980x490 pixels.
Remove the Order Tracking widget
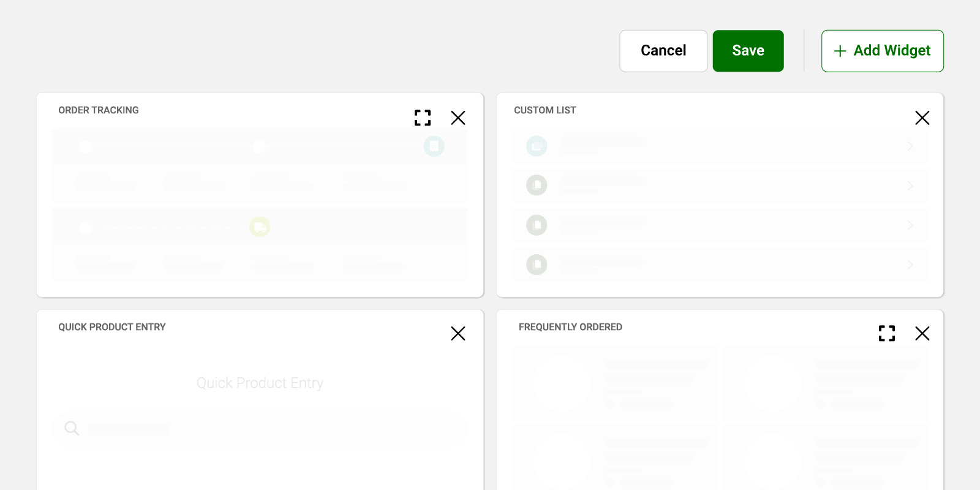(458, 118)
